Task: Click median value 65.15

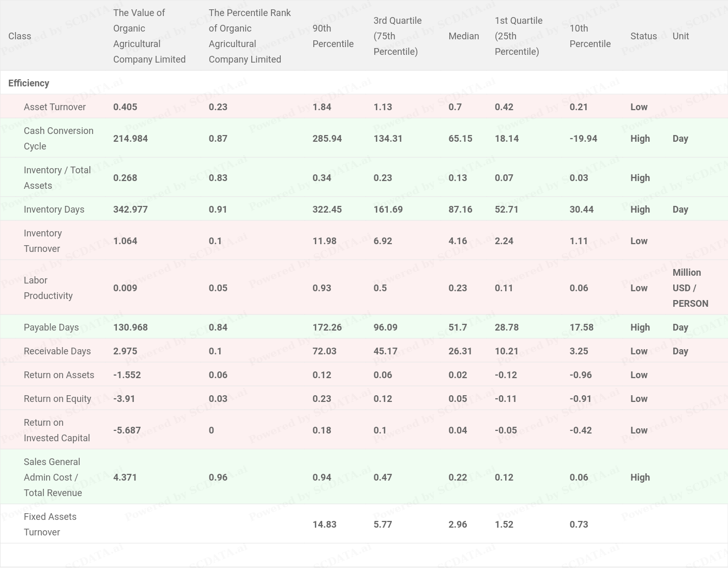Action: point(460,138)
